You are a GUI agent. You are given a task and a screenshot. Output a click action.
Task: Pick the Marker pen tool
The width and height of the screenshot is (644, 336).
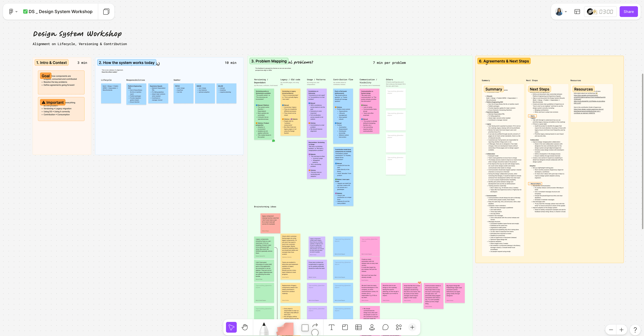pyautogui.click(x=264, y=329)
